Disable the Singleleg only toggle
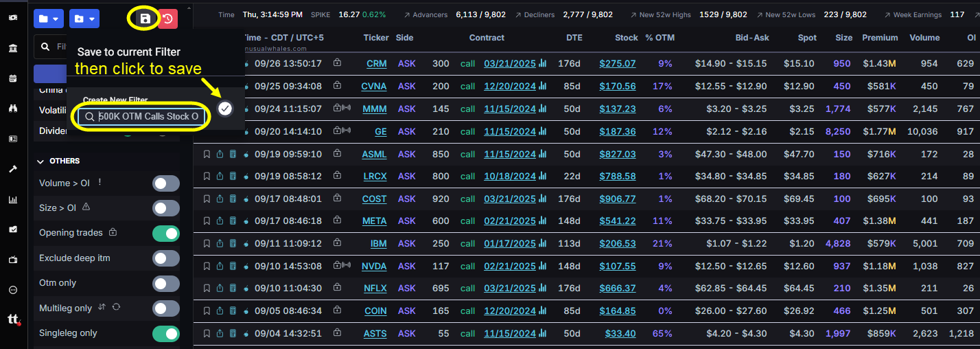 [x=166, y=334]
